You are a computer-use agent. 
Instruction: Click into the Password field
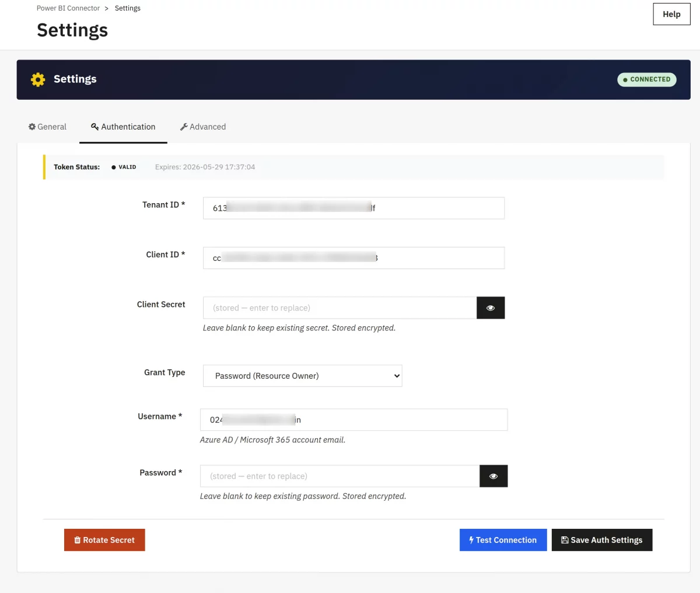click(339, 476)
